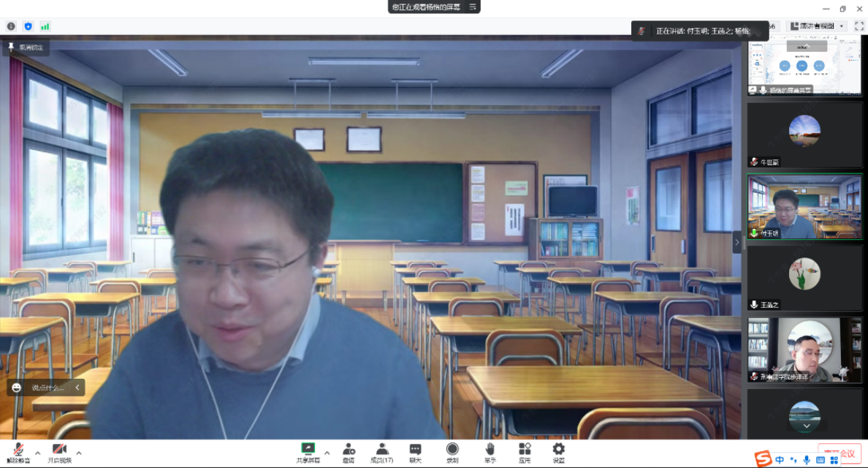Collapse the participant video sidebar arrow

tap(737, 242)
